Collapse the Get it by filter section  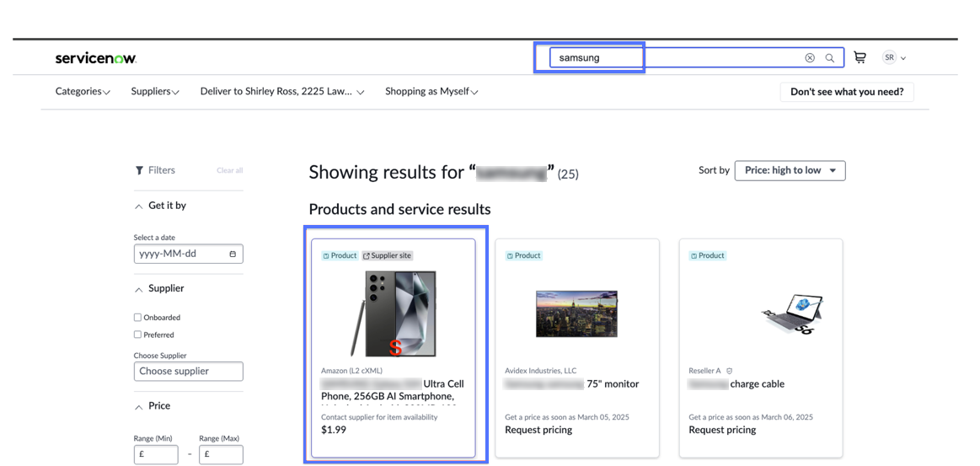click(x=139, y=206)
